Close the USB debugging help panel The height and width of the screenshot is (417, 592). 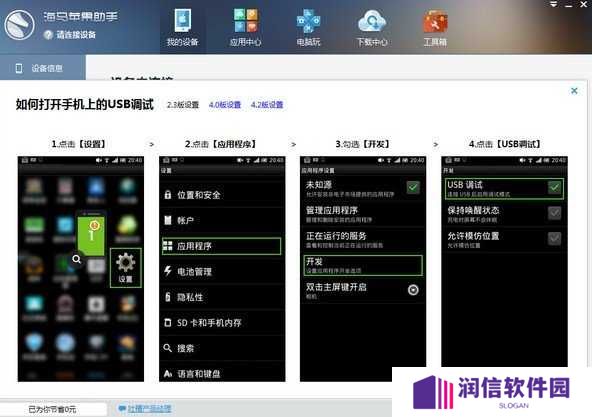pos(574,91)
